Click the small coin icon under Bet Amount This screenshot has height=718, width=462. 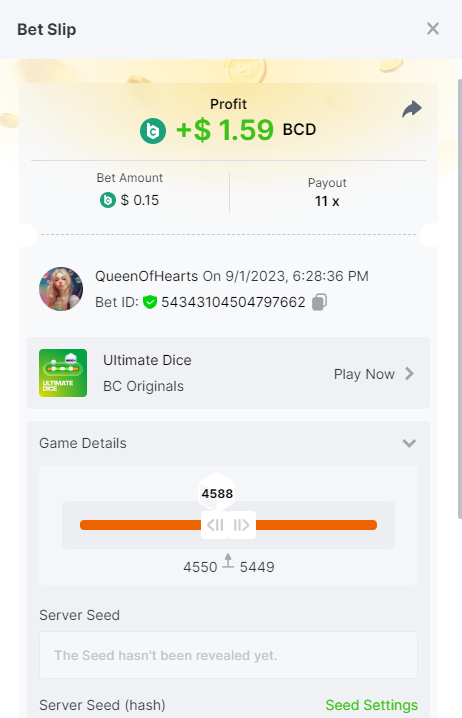tap(108, 200)
